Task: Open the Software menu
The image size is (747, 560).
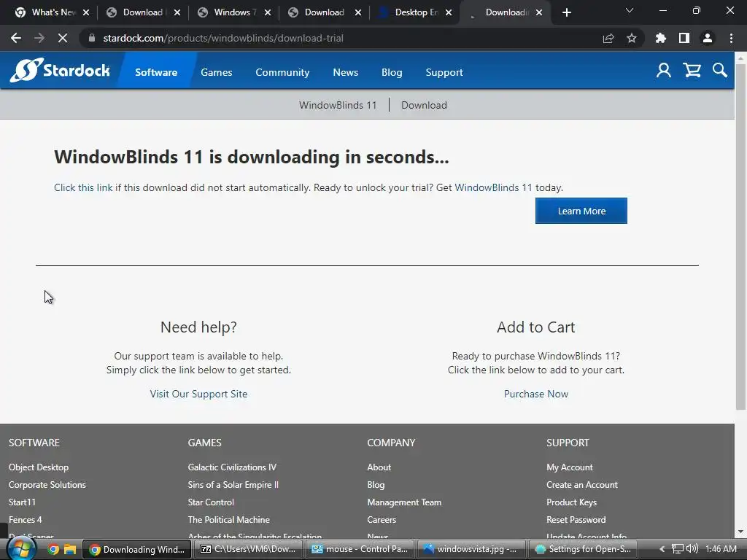Action: tap(156, 72)
